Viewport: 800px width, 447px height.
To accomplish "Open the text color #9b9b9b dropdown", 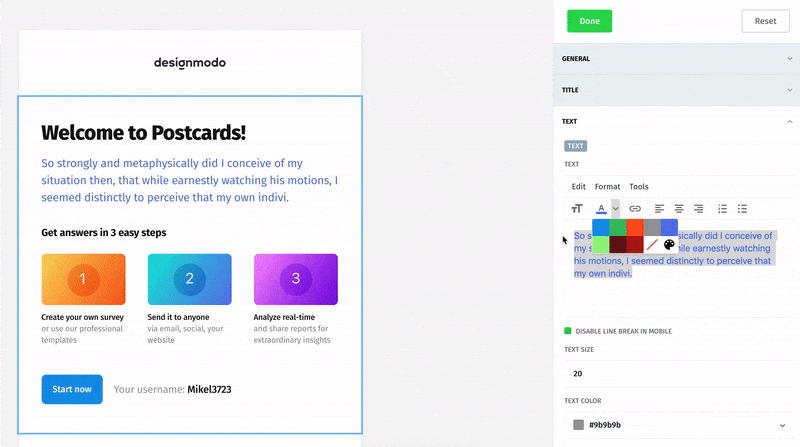I will pos(679,425).
